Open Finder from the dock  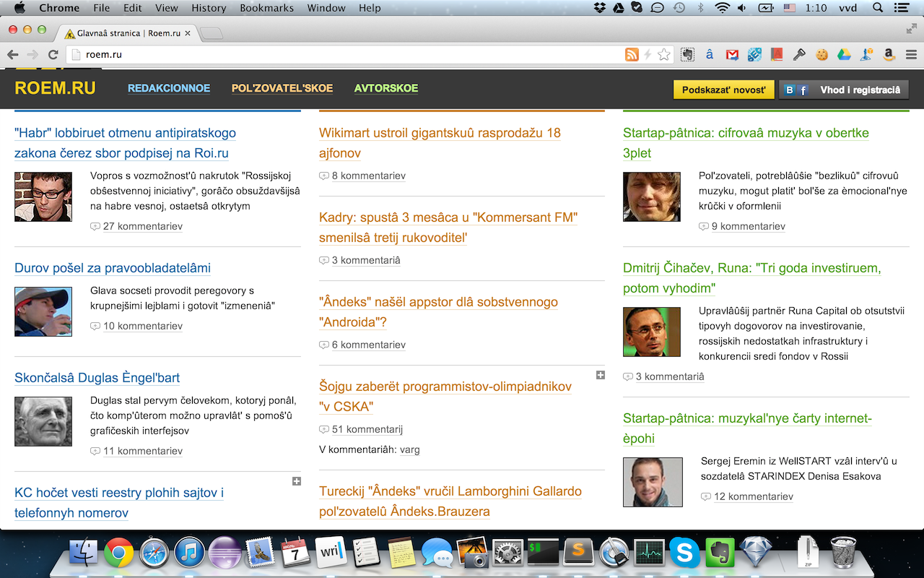(84, 553)
